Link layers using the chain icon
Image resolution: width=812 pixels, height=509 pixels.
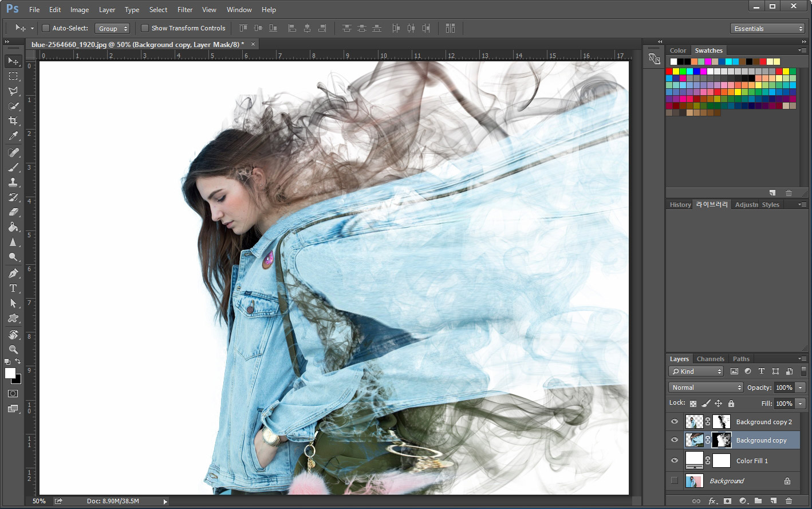pyautogui.click(x=696, y=501)
